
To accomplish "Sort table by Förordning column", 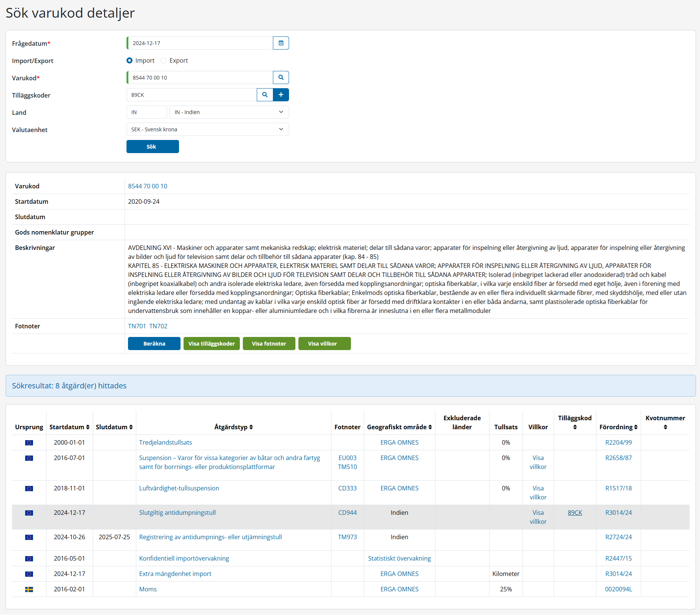I will [x=636, y=427].
